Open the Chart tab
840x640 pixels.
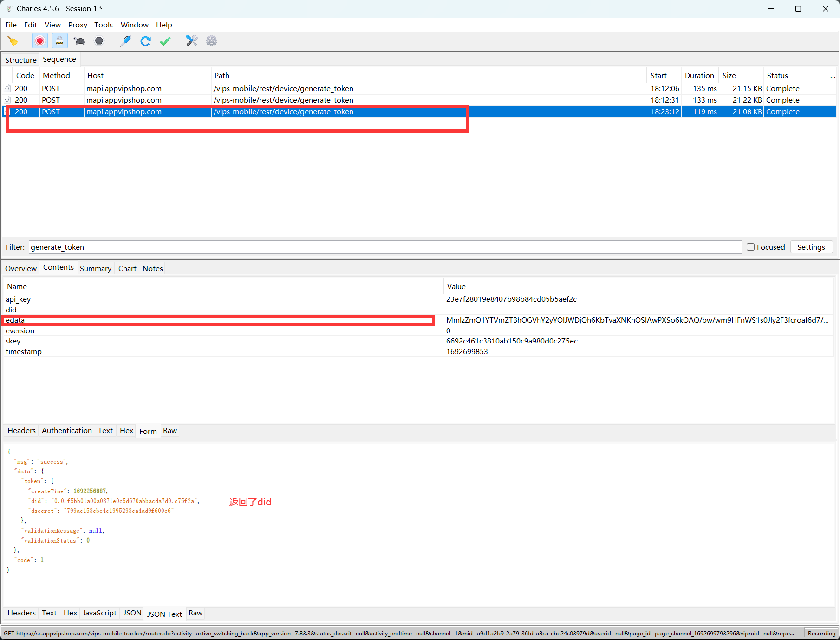tap(127, 268)
